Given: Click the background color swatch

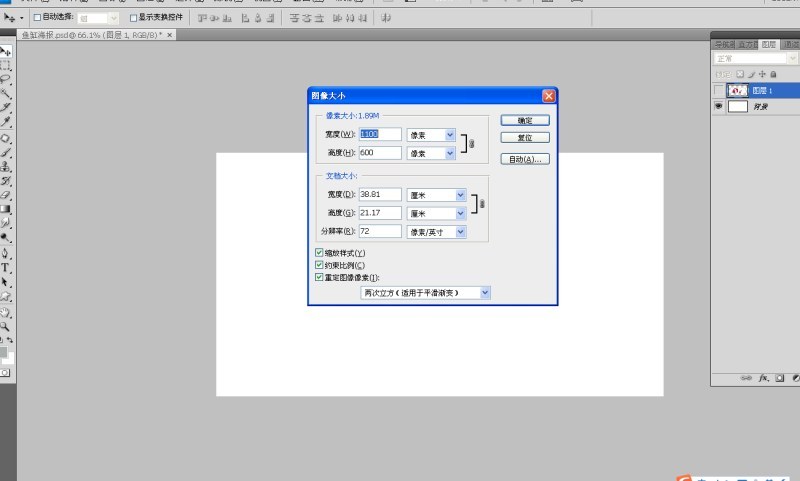Looking at the screenshot, I should coord(9,359).
